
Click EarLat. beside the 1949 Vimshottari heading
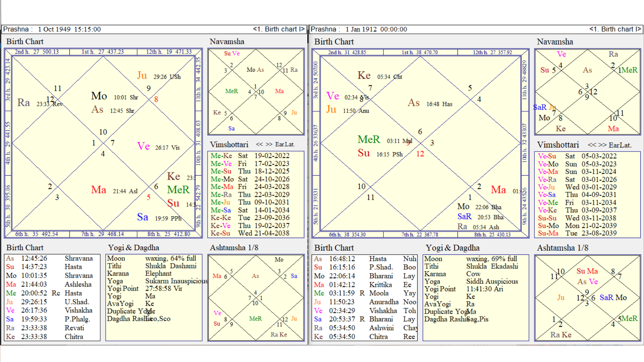coord(285,144)
